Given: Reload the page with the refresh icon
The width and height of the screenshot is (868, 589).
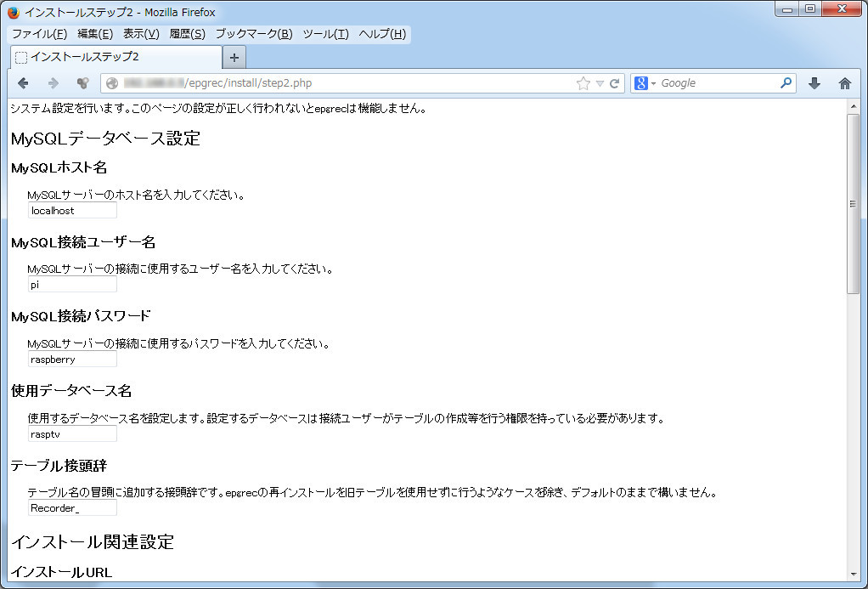Looking at the screenshot, I should 614,83.
